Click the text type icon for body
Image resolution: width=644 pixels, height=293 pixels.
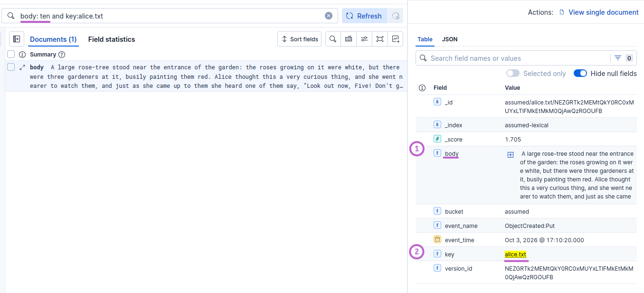(437, 153)
